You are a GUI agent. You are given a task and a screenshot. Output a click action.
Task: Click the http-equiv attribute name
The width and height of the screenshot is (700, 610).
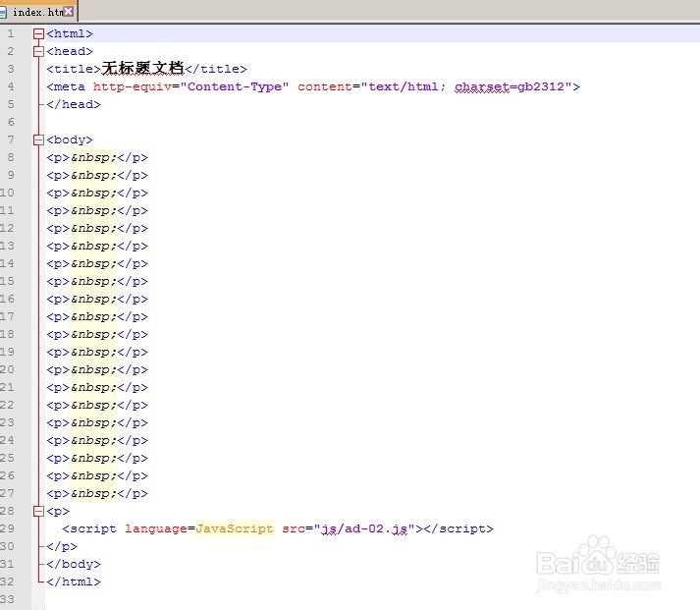[x=132, y=86]
